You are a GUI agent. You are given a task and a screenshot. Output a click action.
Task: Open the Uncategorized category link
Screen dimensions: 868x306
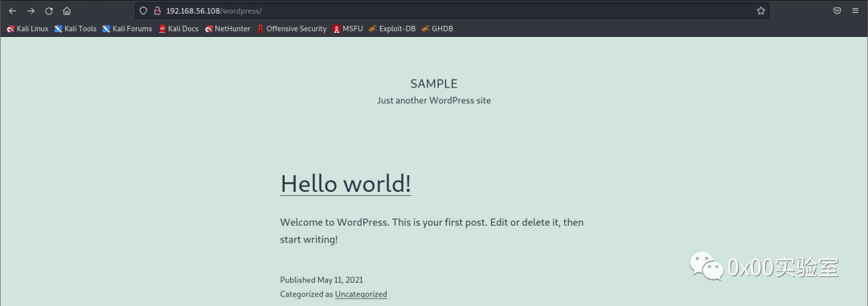(361, 295)
